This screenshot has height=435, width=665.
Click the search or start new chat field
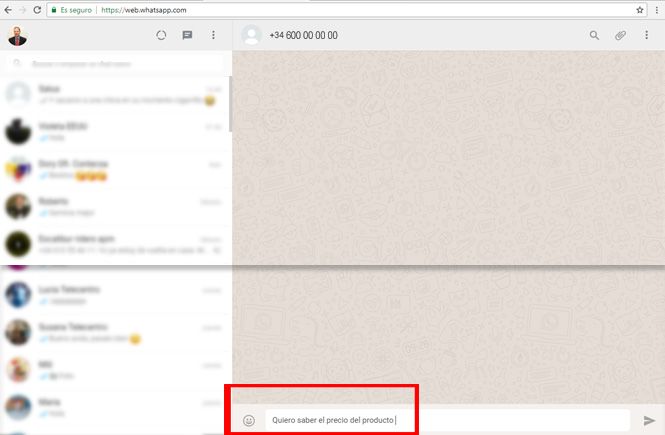[x=115, y=64]
